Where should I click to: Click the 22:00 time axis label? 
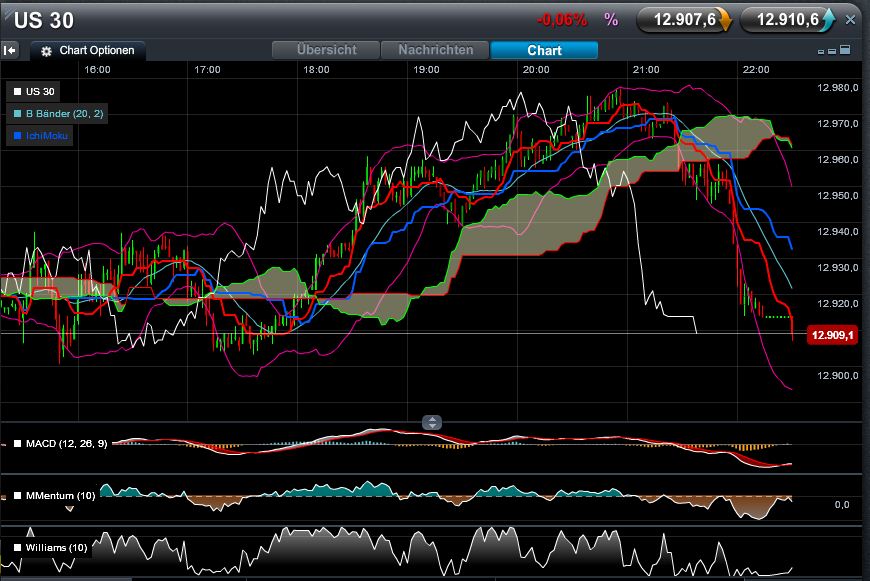click(x=756, y=70)
